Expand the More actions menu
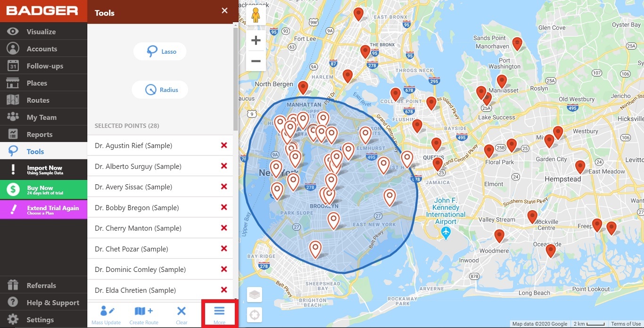 219,313
